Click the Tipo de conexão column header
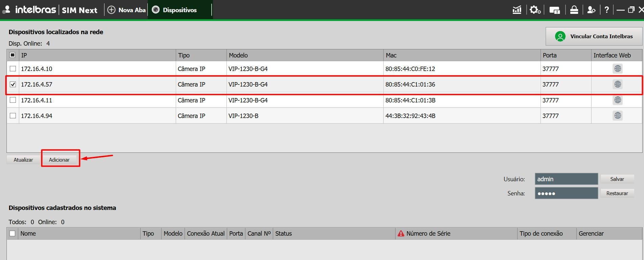 (547, 233)
